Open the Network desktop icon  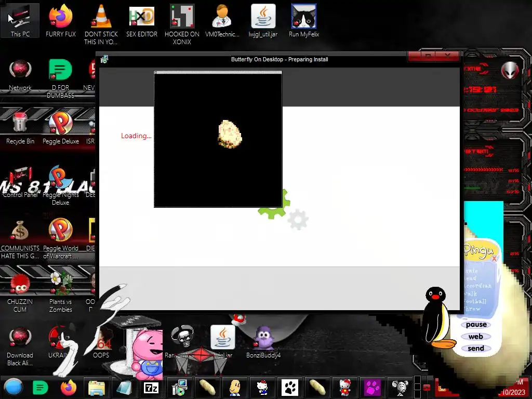pos(20,75)
